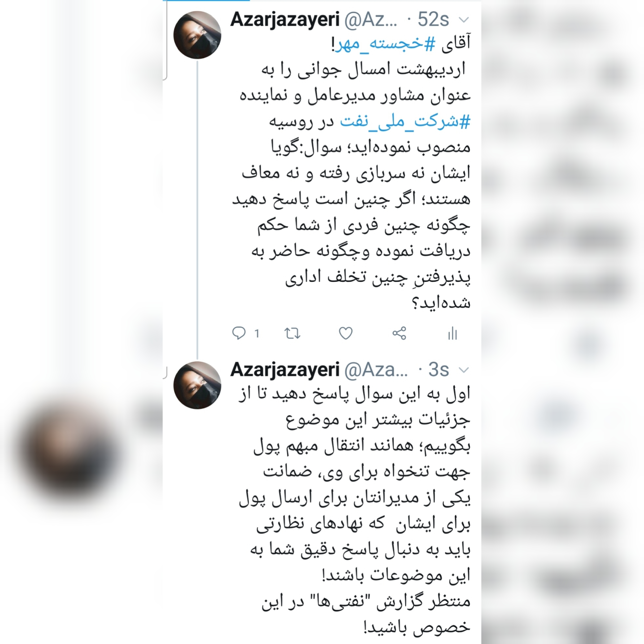Share the first tweet

(399, 333)
